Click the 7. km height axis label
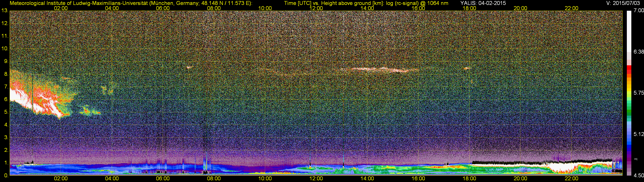This screenshot has height=182, width=644. pos(6,87)
